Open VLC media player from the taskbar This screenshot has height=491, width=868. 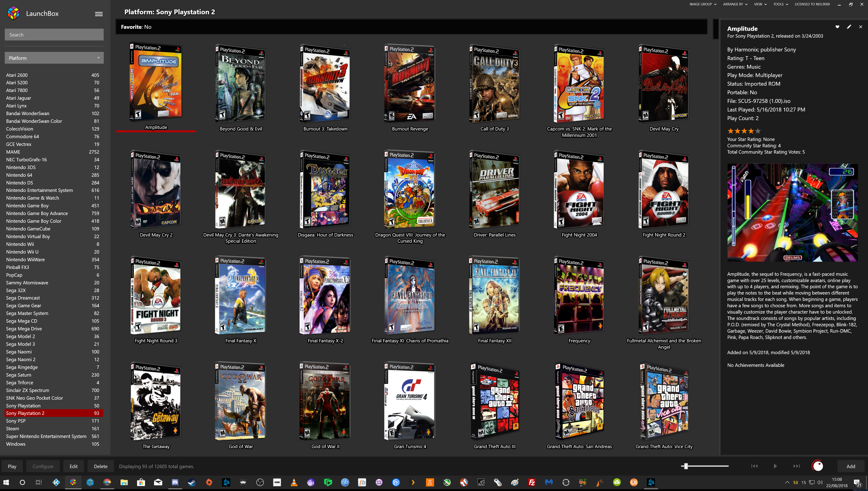294,482
